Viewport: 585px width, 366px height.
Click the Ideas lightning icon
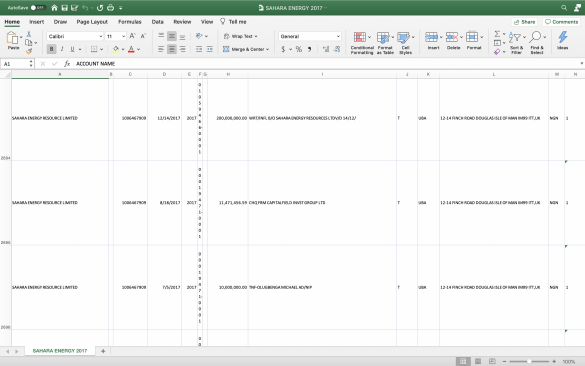tap(563, 37)
